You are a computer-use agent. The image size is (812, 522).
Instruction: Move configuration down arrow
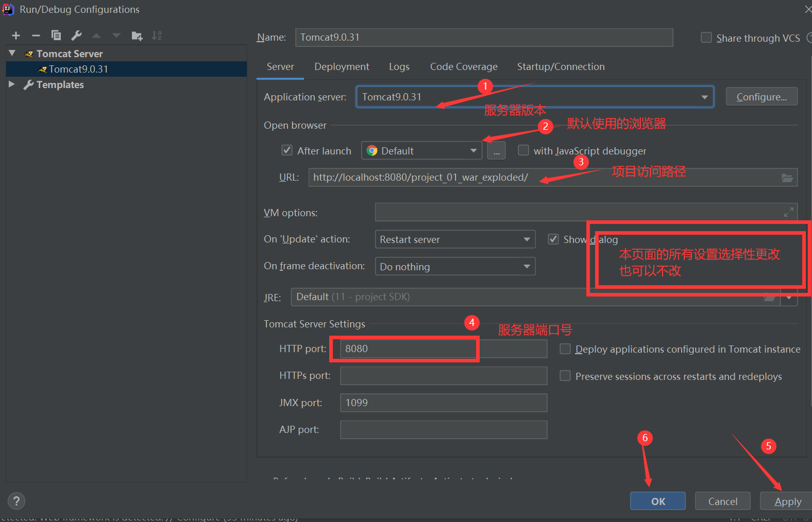(x=116, y=36)
